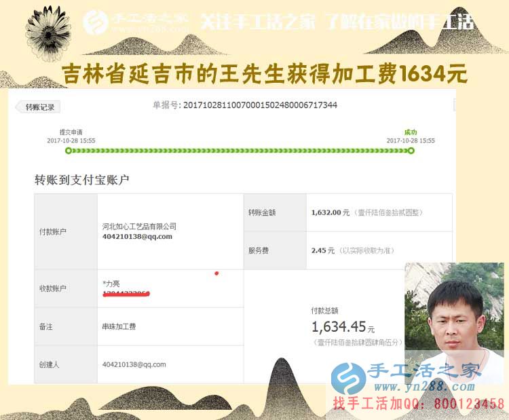This screenshot has width=509, height=420.
Task: Click the man's portrait photo
Action: 453,316
